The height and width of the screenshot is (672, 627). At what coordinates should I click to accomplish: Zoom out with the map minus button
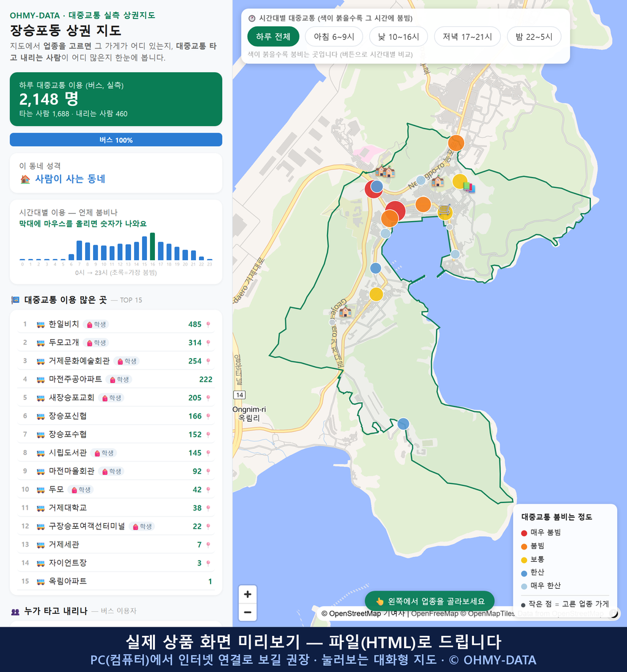click(x=247, y=612)
